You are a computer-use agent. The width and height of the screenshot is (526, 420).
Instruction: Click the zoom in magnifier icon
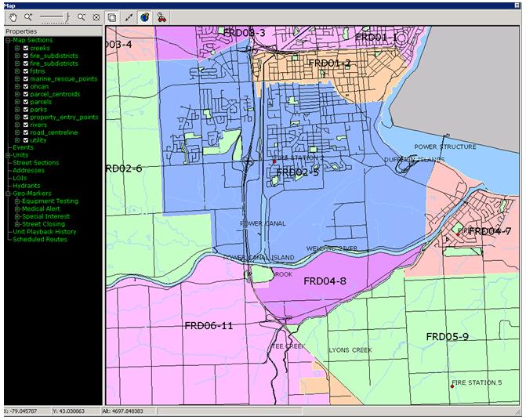point(27,16)
